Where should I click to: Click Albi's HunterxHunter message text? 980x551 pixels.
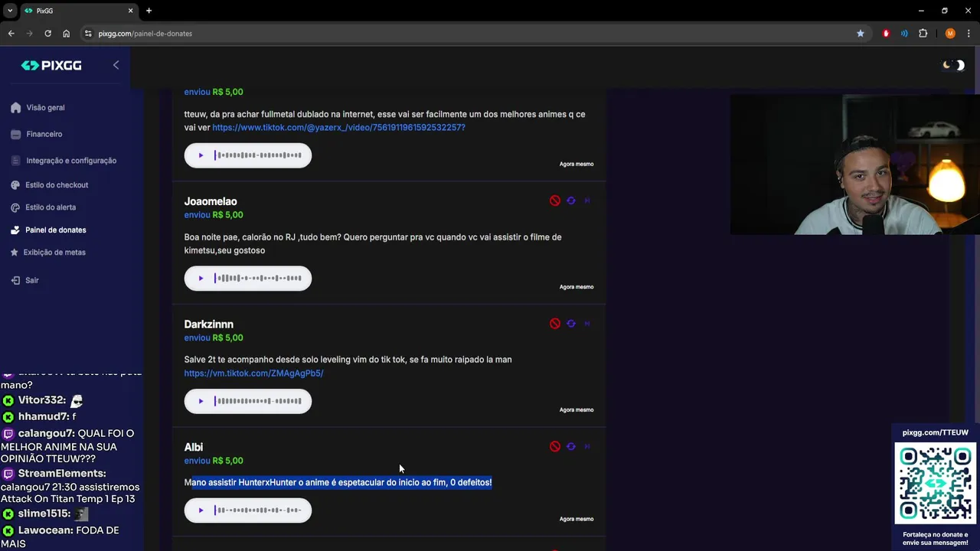(338, 482)
